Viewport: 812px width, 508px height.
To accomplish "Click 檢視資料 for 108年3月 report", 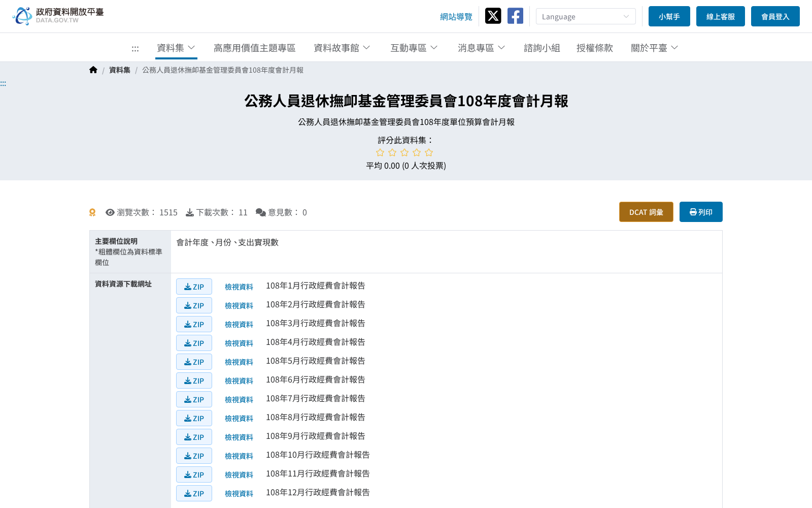I will tap(239, 325).
